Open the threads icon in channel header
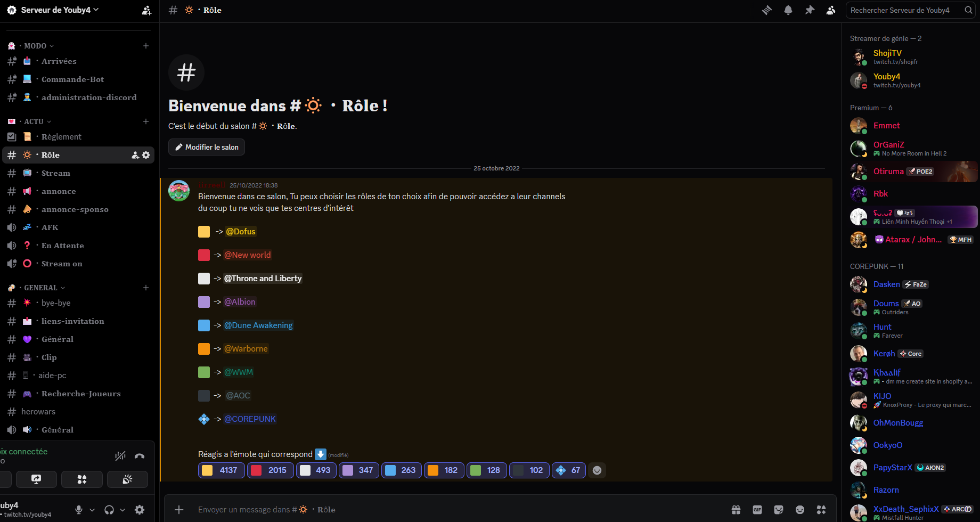Viewport: 980px width, 522px height. pos(766,10)
